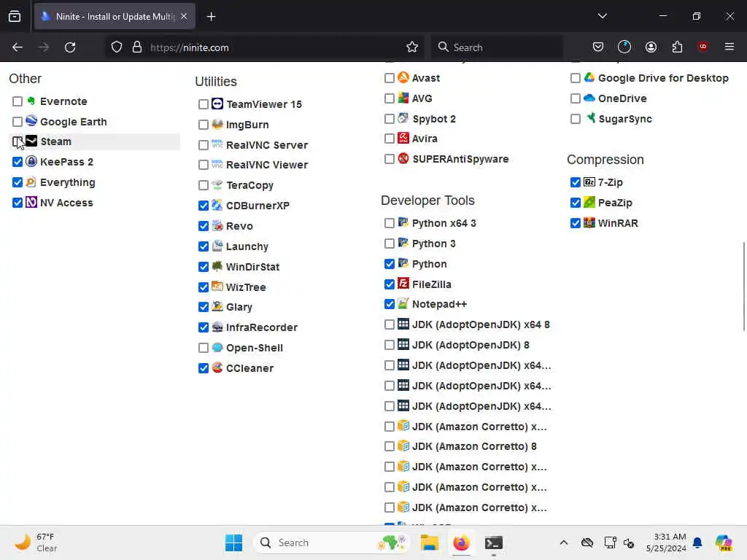Click the WinDirStat tree icon

click(x=217, y=267)
